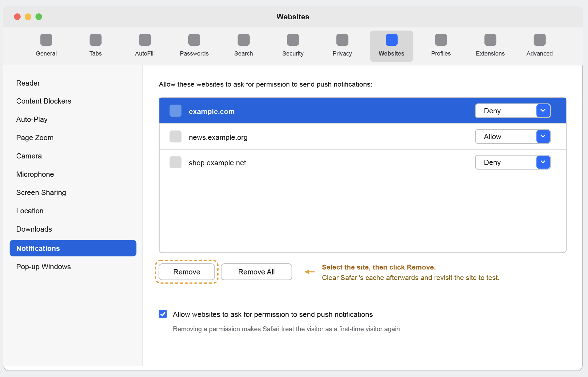588x377 pixels.
Task: Click the Remove button
Action: (x=187, y=272)
